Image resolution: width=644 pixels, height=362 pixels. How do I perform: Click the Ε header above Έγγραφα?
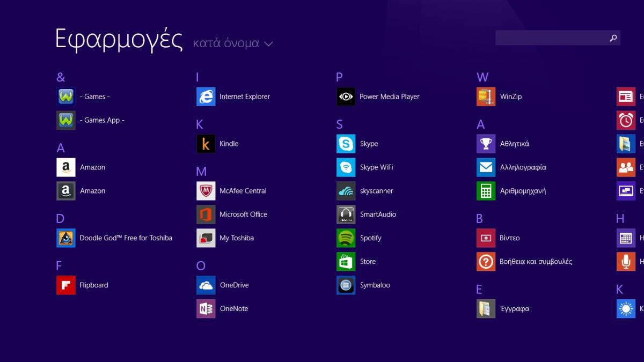click(479, 289)
